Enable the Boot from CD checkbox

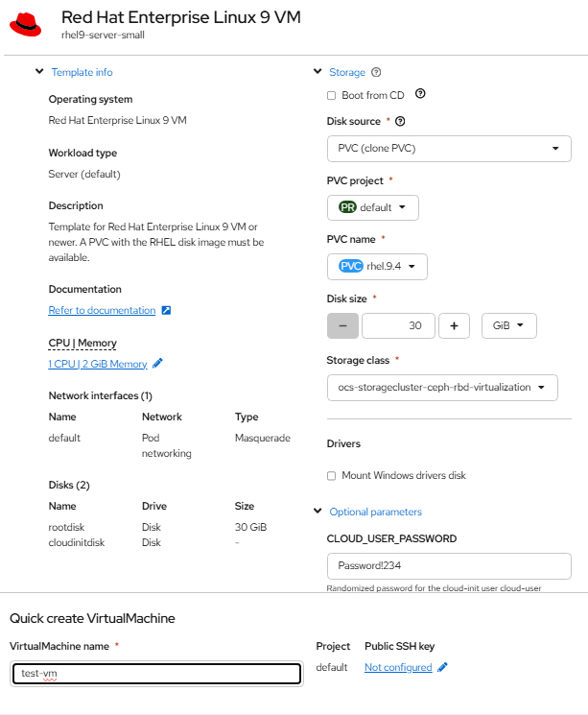click(x=332, y=95)
